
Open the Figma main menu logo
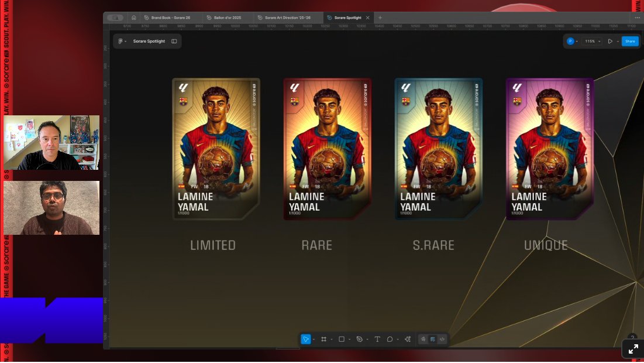(120, 41)
